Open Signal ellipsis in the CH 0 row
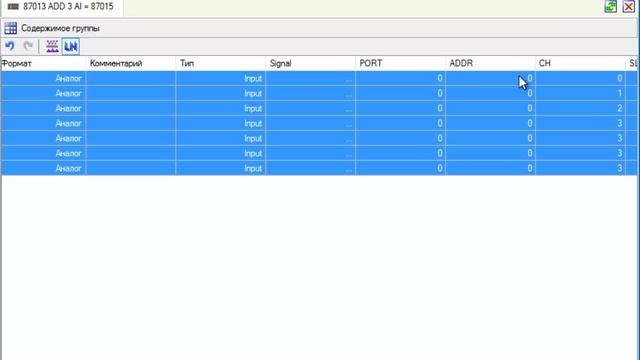Image resolution: width=640 pixels, height=360 pixels. [x=348, y=80]
